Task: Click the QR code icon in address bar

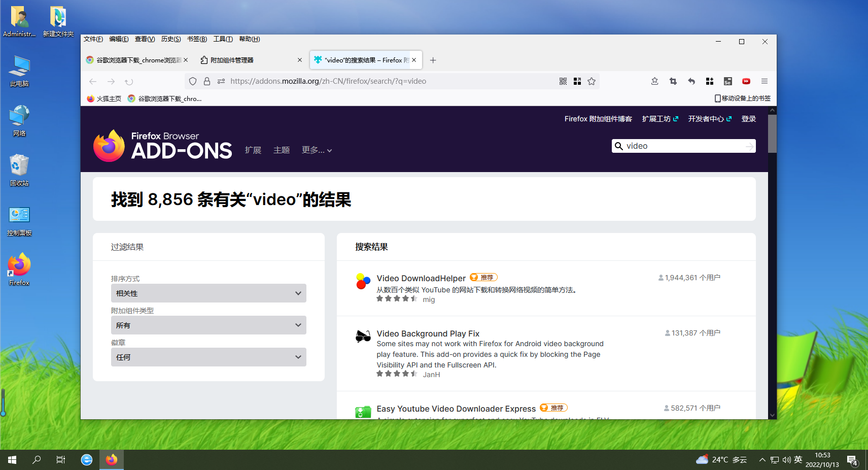Action: pos(563,81)
